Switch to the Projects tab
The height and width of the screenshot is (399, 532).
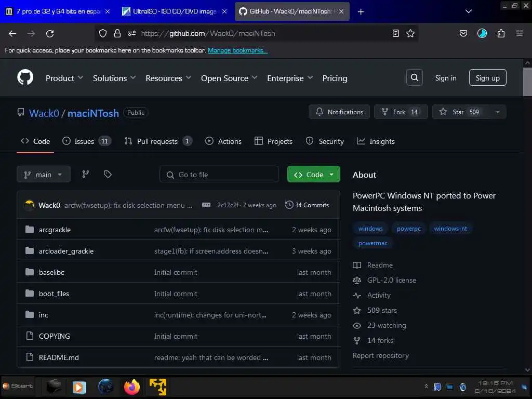tap(273, 141)
